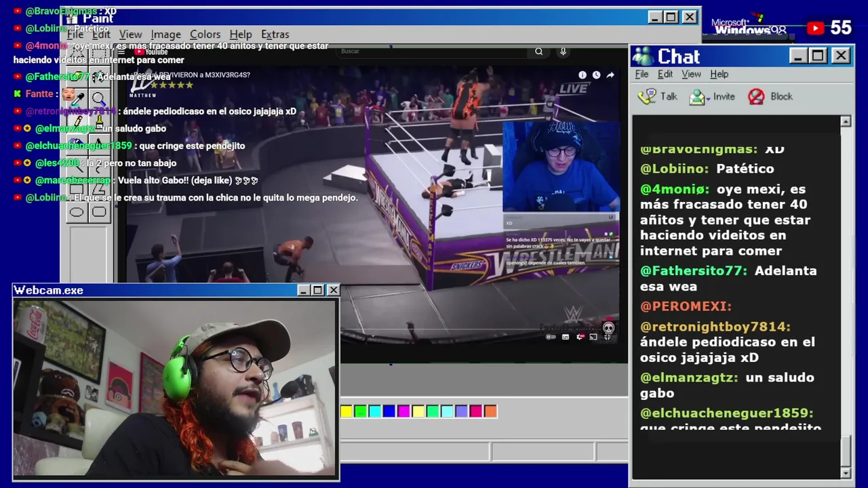Image resolution: width=868 pixels, height=488 pixels.
Task: Click the Watch Later clock icon
Action: 596,75
